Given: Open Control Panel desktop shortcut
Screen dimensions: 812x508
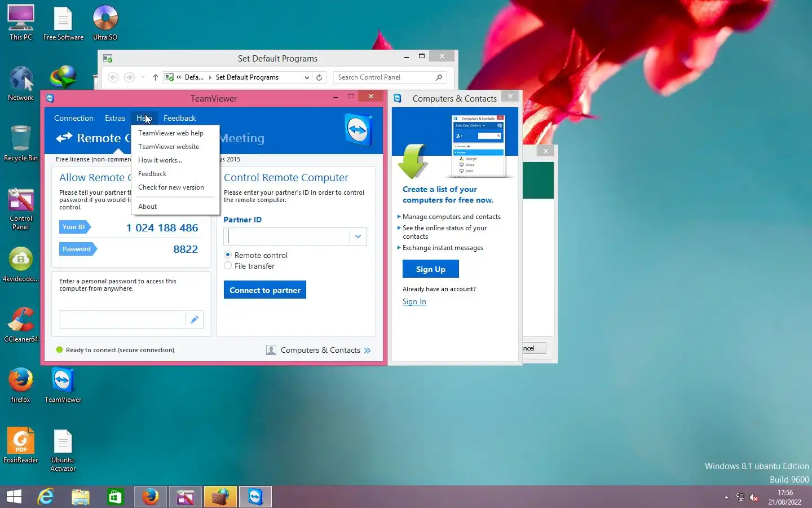Looking at the screenshot, I should pos(21,208).
